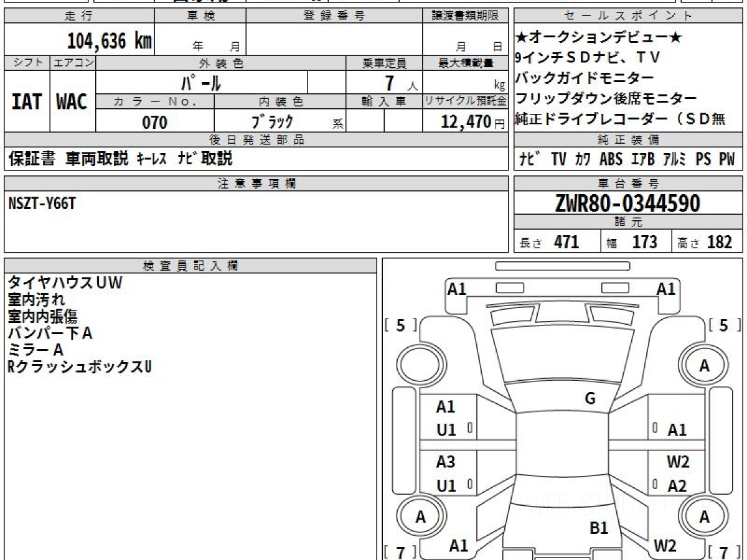Viewport: 747px width, 560px height.
Task: Select 保証書 in later-shipped parts
Action: [32, 159]
